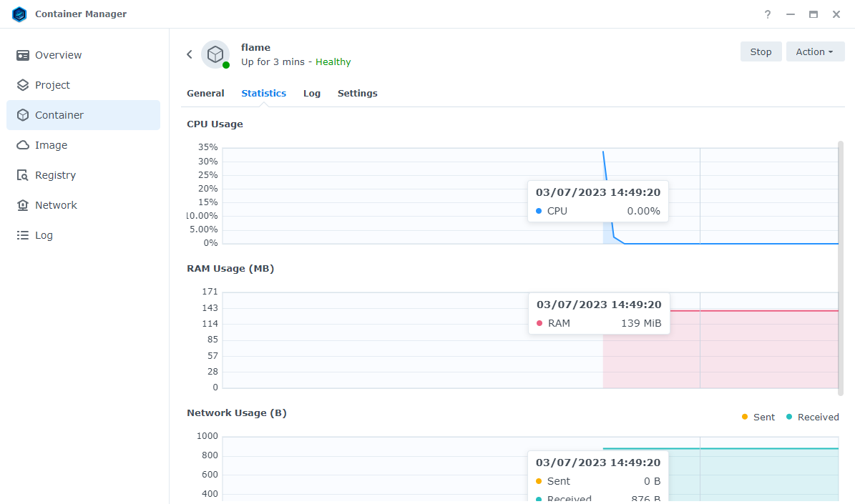Click the Container Manager window title
The height and width of the screenshot is (504, 855).
[81, 14]
